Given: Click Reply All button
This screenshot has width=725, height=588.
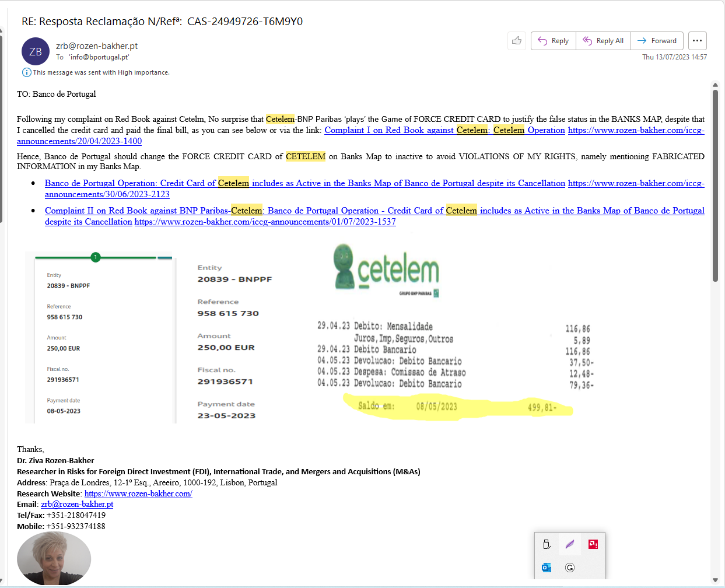Looking at the screenshot, I should coord(603,41).
